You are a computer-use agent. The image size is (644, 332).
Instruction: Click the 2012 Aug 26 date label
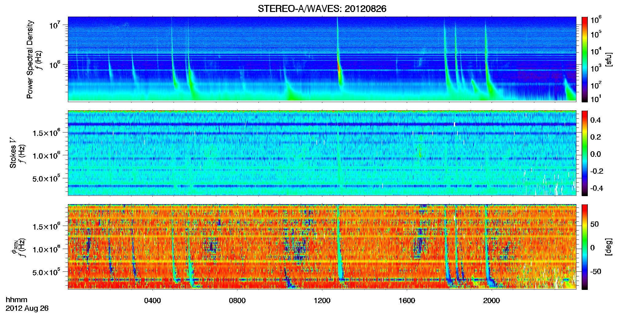(27, 308)
